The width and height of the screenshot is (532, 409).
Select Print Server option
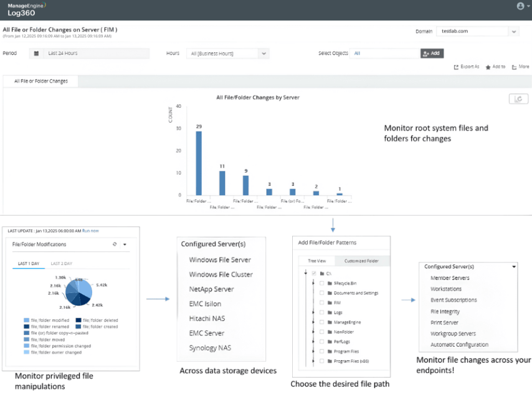444,323
